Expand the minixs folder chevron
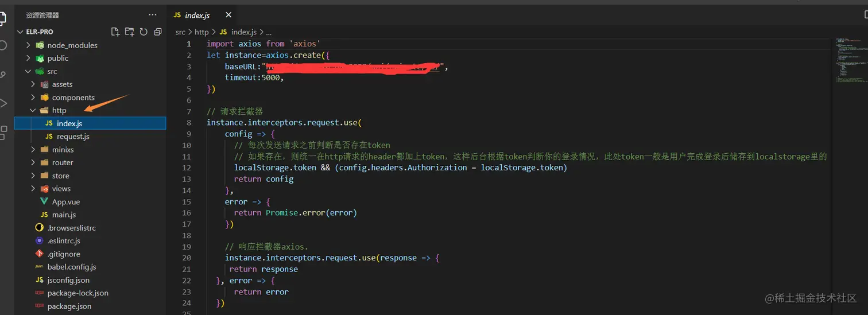Screen dimensions: 868x315 pyautogui.click(x=33, y=149)
